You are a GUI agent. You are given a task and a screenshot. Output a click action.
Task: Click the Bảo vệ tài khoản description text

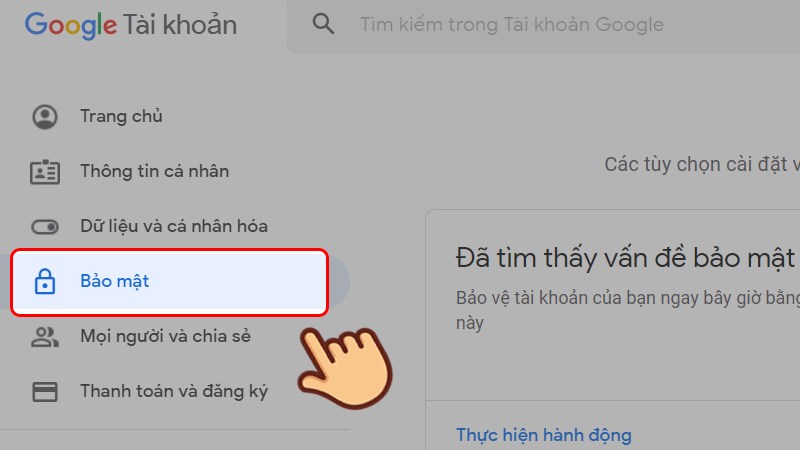(x=628, y=310)
